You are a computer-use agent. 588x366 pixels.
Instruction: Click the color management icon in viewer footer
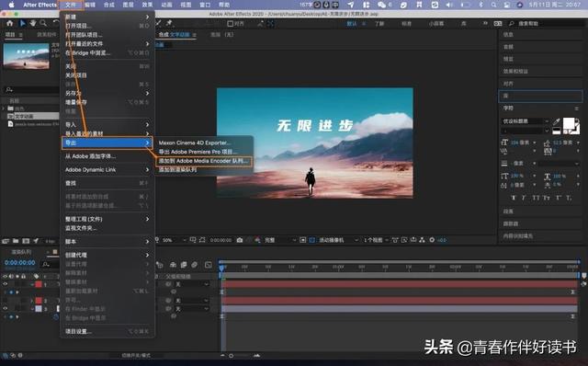[x=257, y=240]
